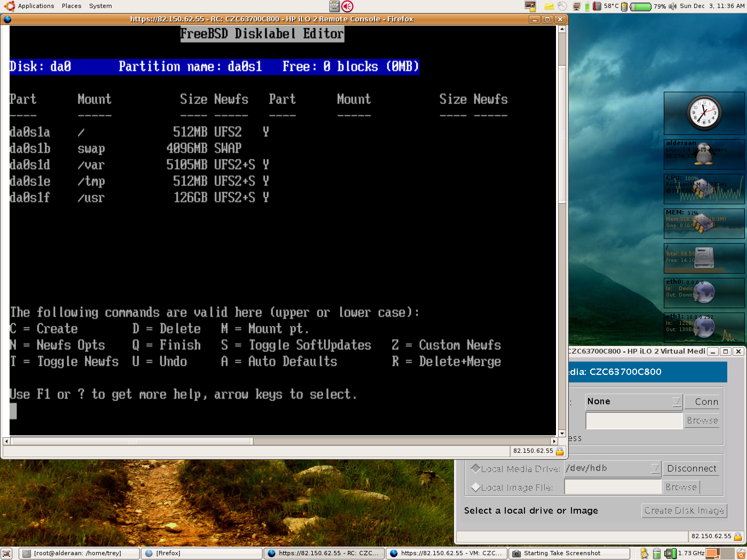Screen dimensions: 747x560
Task: Click the Firefox icon on VM taskbar entry
Action: [394, 554]
